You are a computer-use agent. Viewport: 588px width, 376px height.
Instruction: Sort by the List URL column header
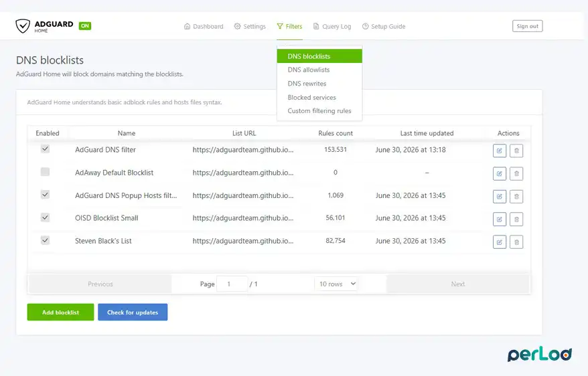point(244,133)
